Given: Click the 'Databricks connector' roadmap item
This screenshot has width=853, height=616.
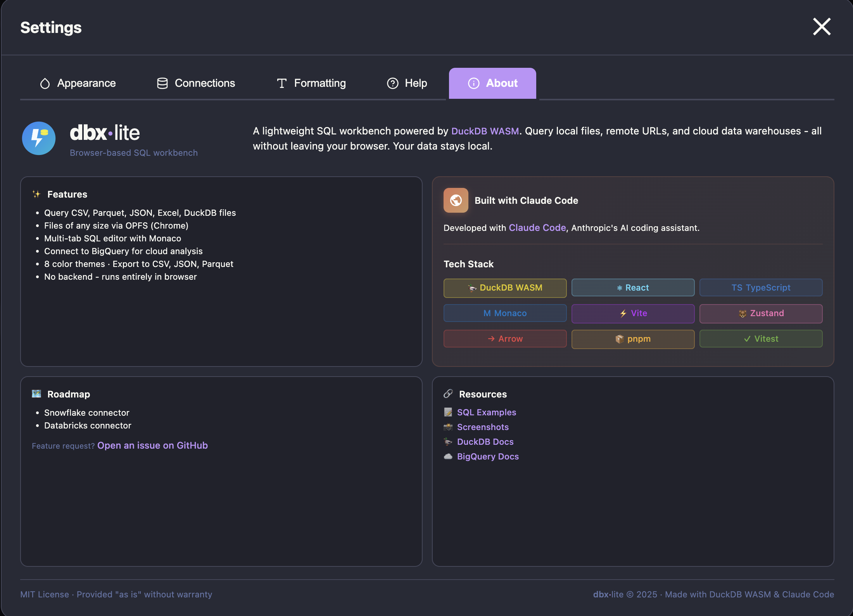Looking at the screenshot, I should point(88,425).
